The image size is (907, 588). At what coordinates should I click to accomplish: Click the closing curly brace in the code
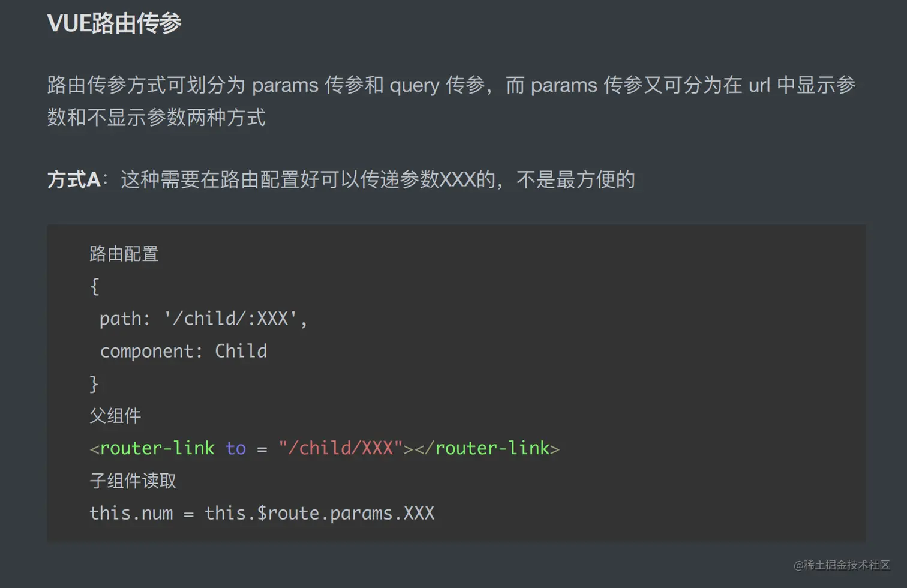94,383
